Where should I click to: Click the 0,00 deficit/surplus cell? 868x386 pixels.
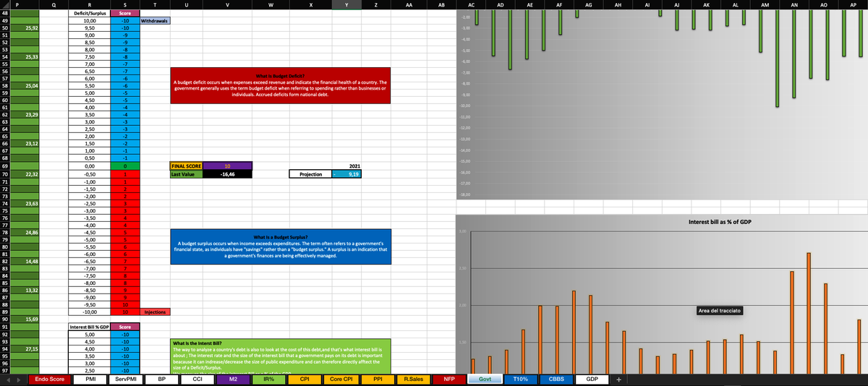pos(89,166)
